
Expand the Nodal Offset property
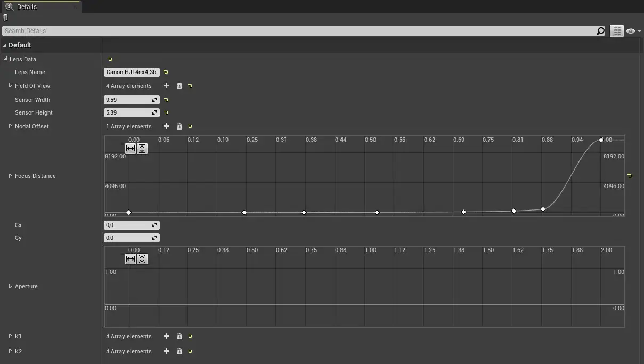click(x=10, y=126)
